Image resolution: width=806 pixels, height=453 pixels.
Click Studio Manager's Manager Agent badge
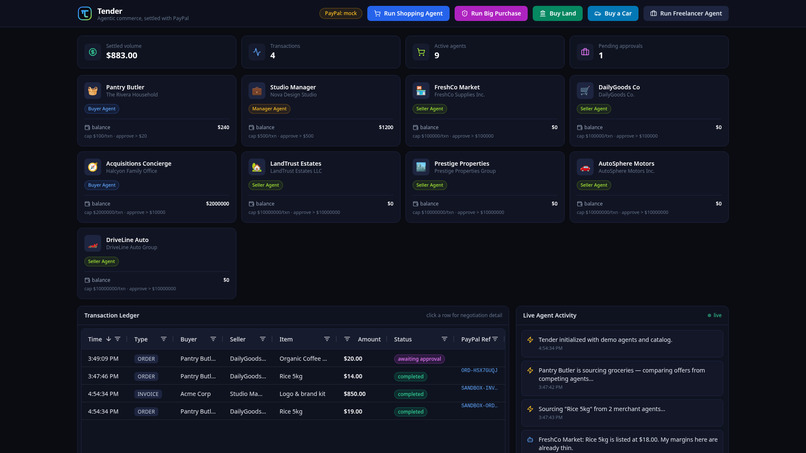[x=269, y=109]
